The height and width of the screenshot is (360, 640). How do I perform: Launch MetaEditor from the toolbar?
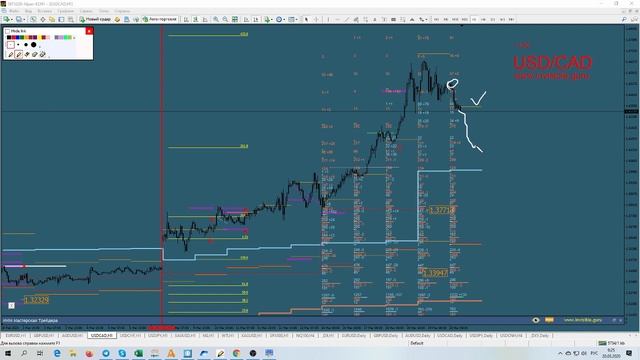pyautogui.click(x=117, y=19)
